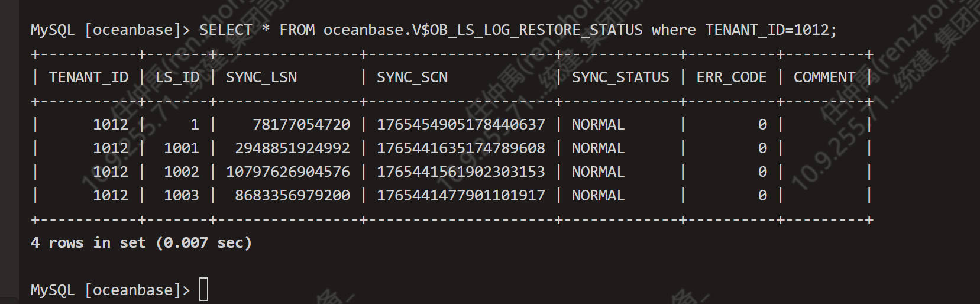Click the SYNC_SCN column header
This screenshot has width=980, height=304.
point(412,77)
